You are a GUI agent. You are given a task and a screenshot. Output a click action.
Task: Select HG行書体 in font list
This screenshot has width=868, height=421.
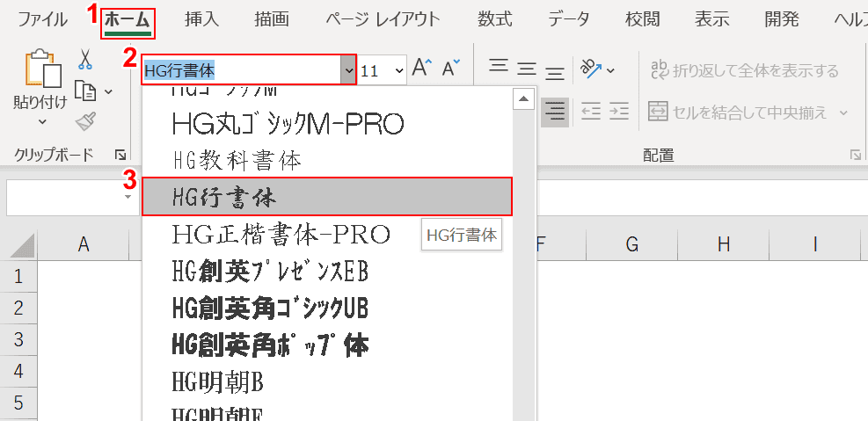(327, 196)
